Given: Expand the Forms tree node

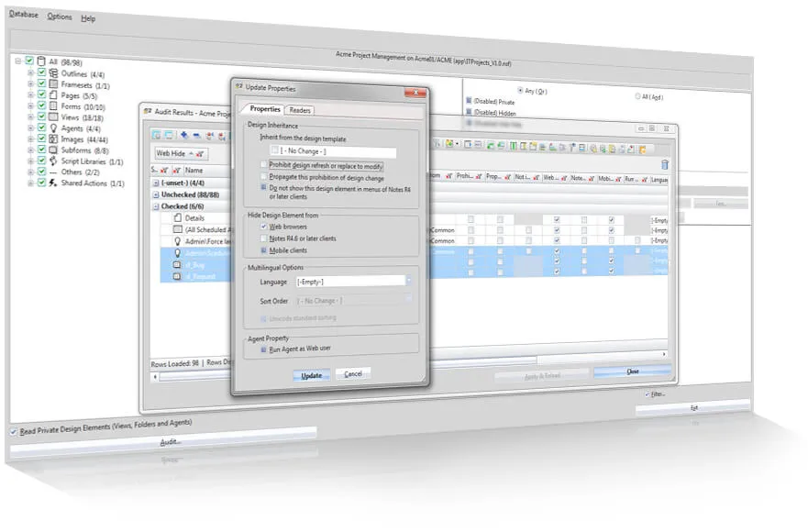Looking at the screenshot, I should tap(30, 105).
